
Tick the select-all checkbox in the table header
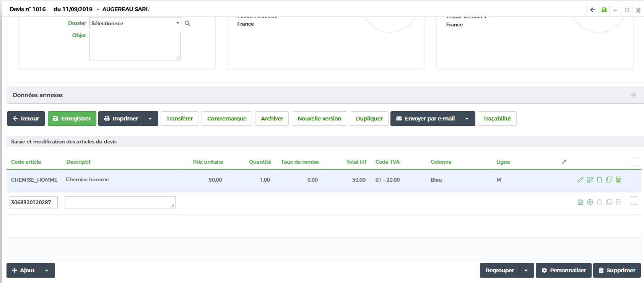click(x=634, y=162)
